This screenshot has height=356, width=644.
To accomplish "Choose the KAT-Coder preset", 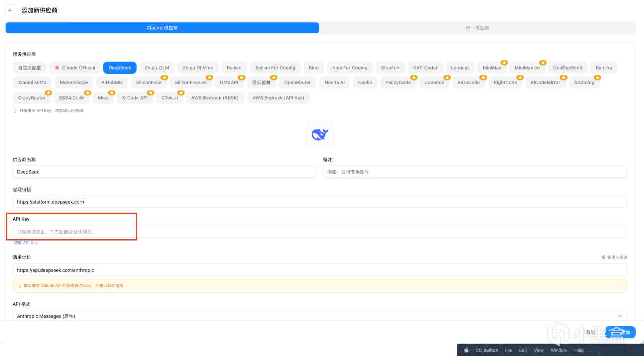I will pyautogui.click(x=425, y=68).
